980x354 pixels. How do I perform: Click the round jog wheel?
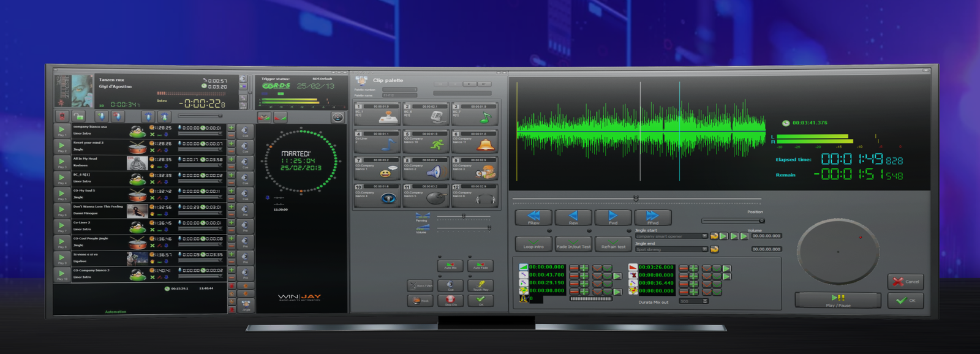(x=837, y=250)
